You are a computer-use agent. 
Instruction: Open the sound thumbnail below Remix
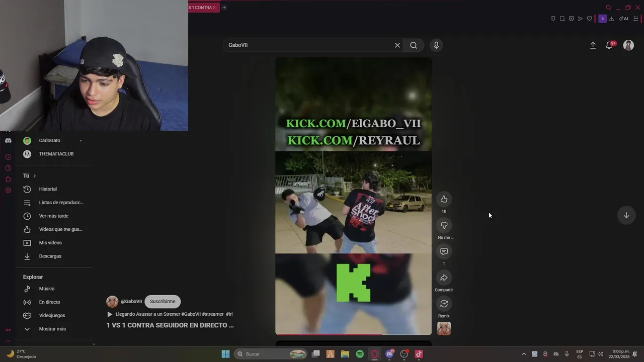coord(444,328)
